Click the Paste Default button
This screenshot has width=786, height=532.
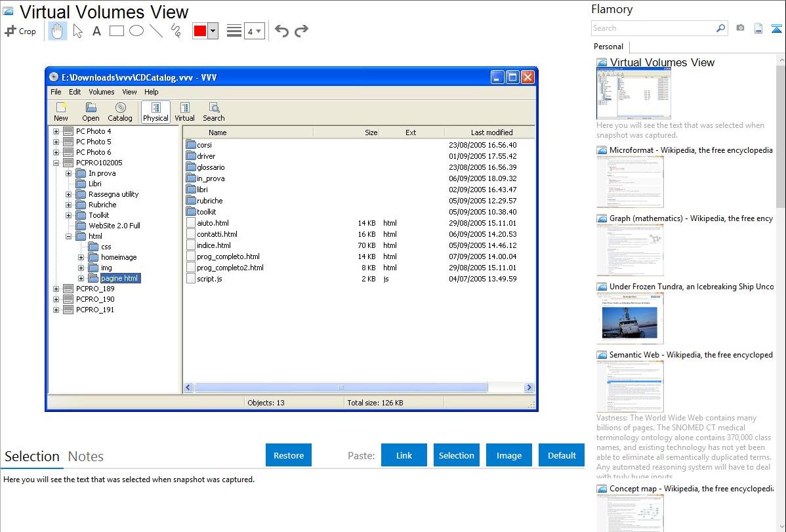[562, 455]
